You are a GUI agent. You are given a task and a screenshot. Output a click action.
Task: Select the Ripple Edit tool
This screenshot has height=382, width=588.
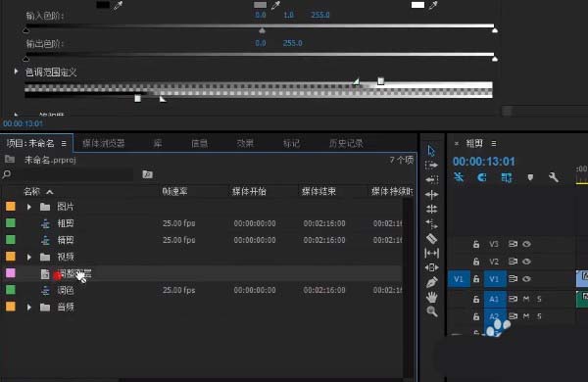tap(431, 195)
